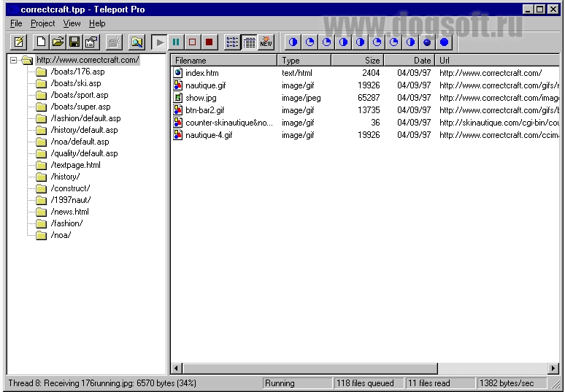Select the root http://www.correctcraft.com/ node
This screenshot has width=565, height=392.
pos(88,60)
